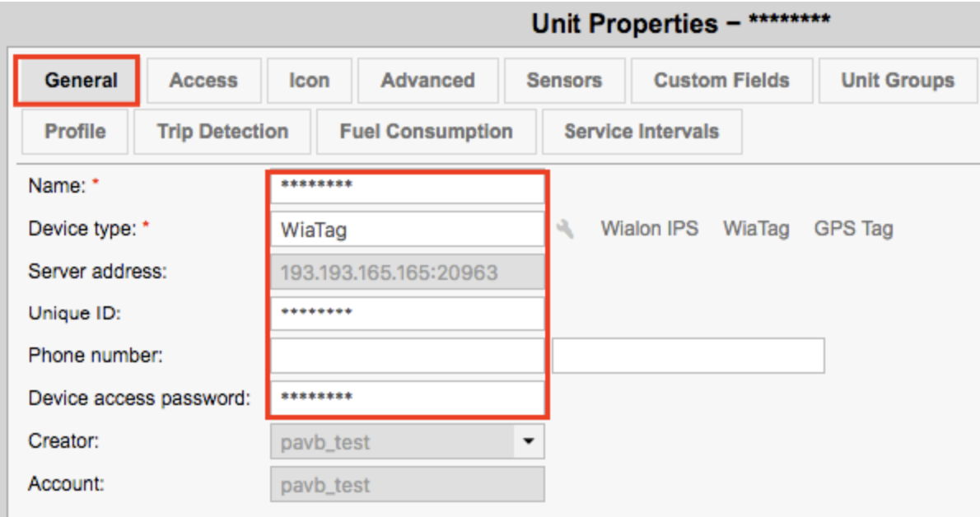This screenshot has width=980, height=517.
Task: Open the Creator dropdown arrow
Action: click(529, 441)
